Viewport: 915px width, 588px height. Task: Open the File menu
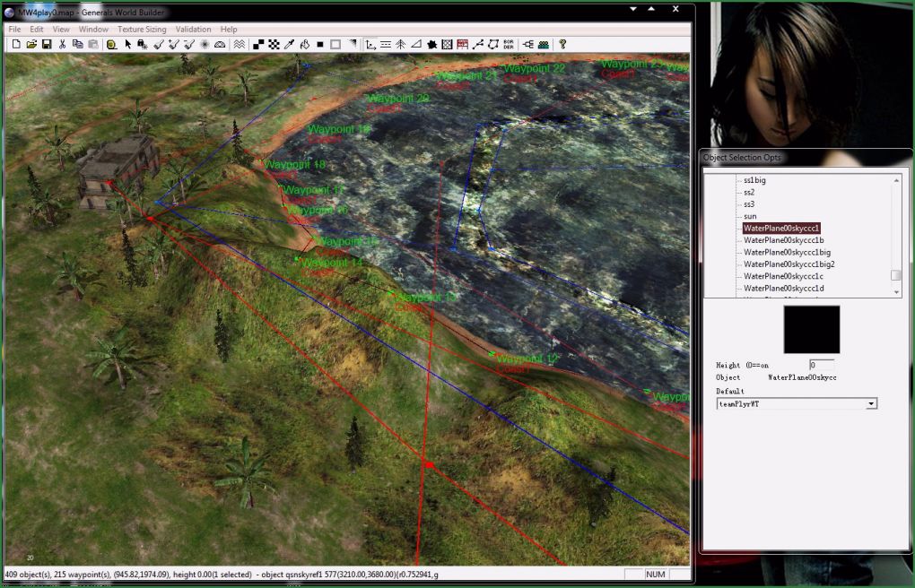coord(14,30)
